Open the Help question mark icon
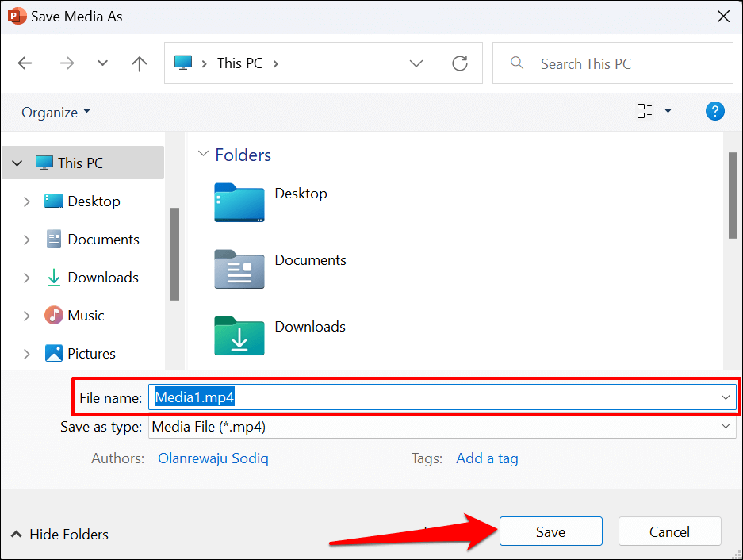Screen dimensions: 743x560 click(714, 112)
